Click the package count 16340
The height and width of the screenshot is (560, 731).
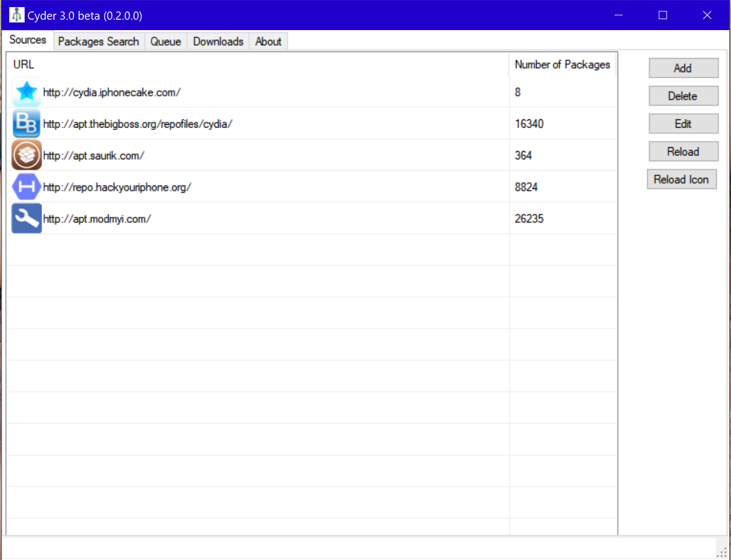coord(529,124)
